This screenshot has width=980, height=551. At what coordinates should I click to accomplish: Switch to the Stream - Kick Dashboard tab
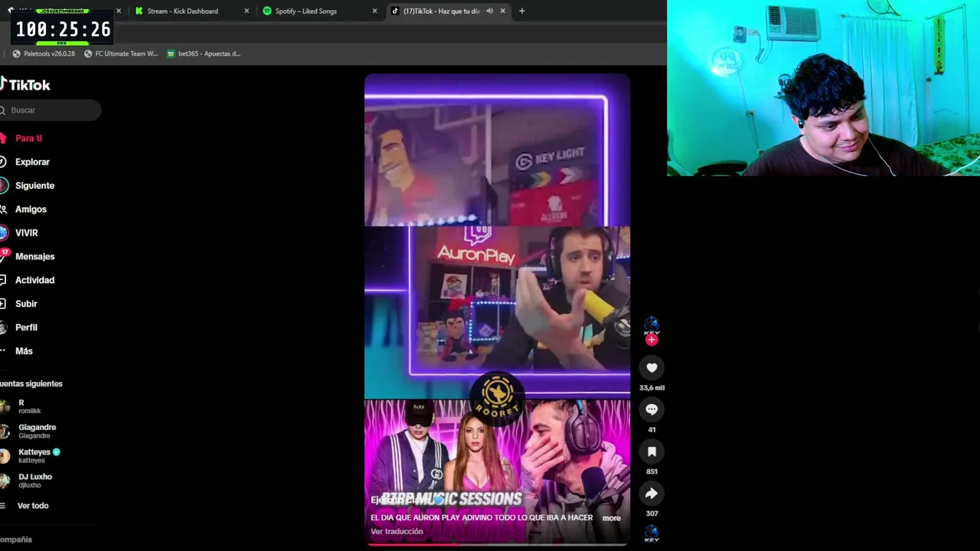[192, 11]
